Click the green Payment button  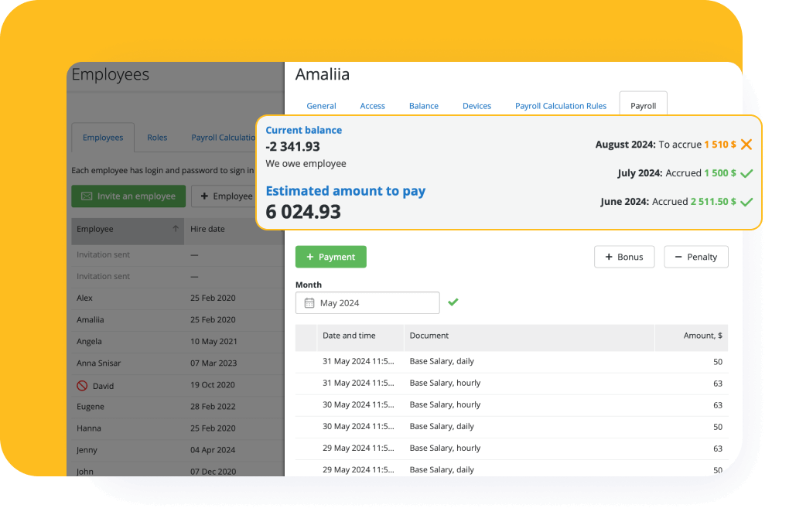pos(330,257)
